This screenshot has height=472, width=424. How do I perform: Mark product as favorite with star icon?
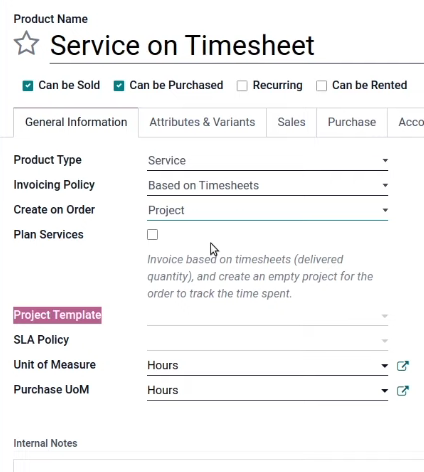pos(26,43)
